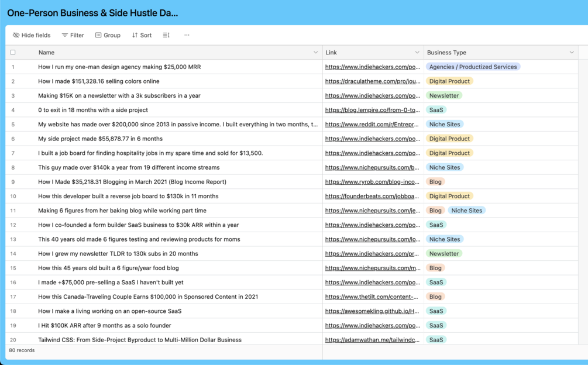
Task: Click the base title 'One-Person Business & Side Hustle'
Action: [92, 13]
